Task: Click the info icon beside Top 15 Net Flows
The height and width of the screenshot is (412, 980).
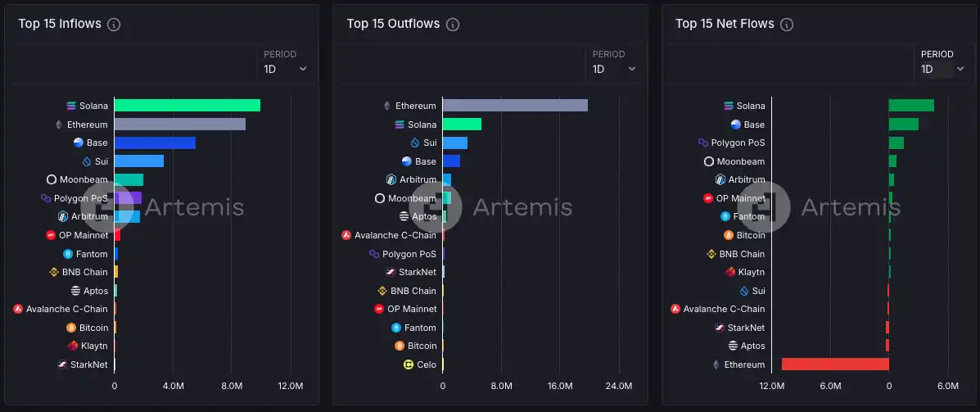Action: tap(788, 25)
